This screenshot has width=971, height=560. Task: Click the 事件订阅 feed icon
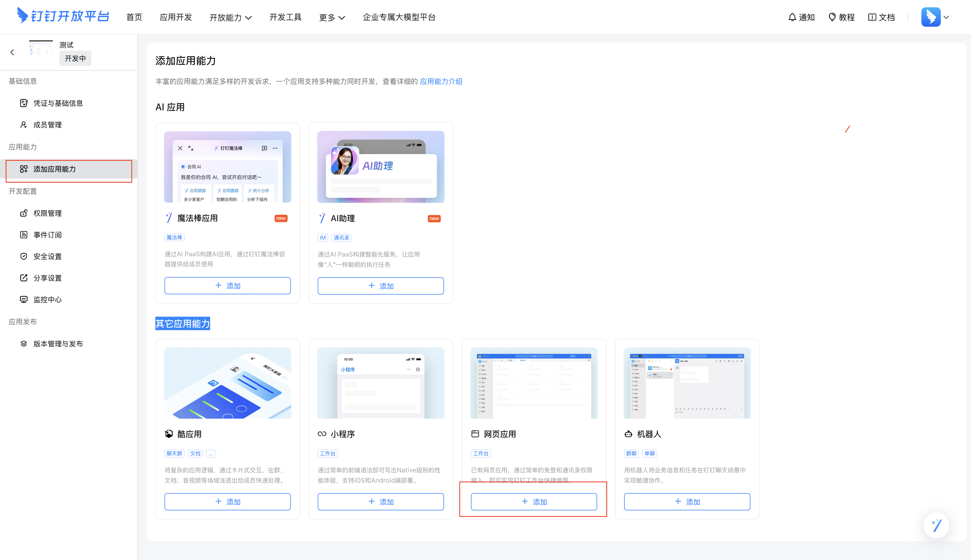click(x=24, y=235)
